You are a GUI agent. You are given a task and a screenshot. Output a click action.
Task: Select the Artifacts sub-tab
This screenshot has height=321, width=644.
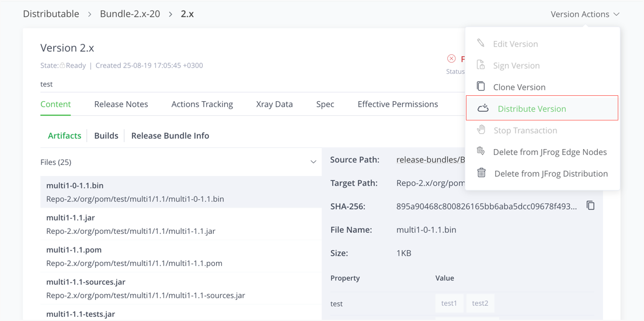pos(64,136)
